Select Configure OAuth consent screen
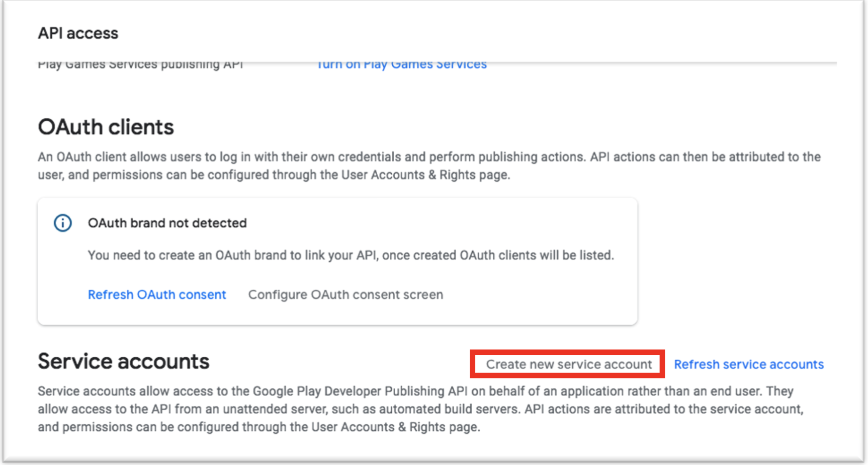This screenshot has height=465, width=868. point(345,294)
